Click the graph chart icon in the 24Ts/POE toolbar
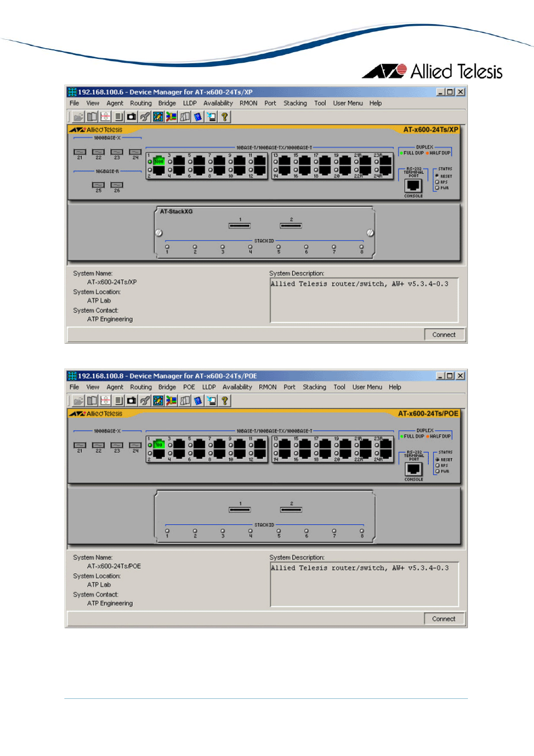 [x=158, y=400]
